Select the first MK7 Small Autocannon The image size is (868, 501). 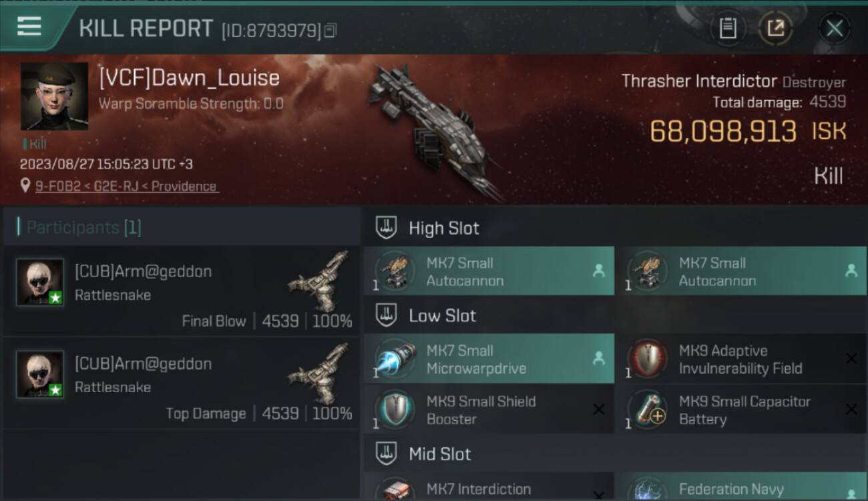(x=489, y=271)
